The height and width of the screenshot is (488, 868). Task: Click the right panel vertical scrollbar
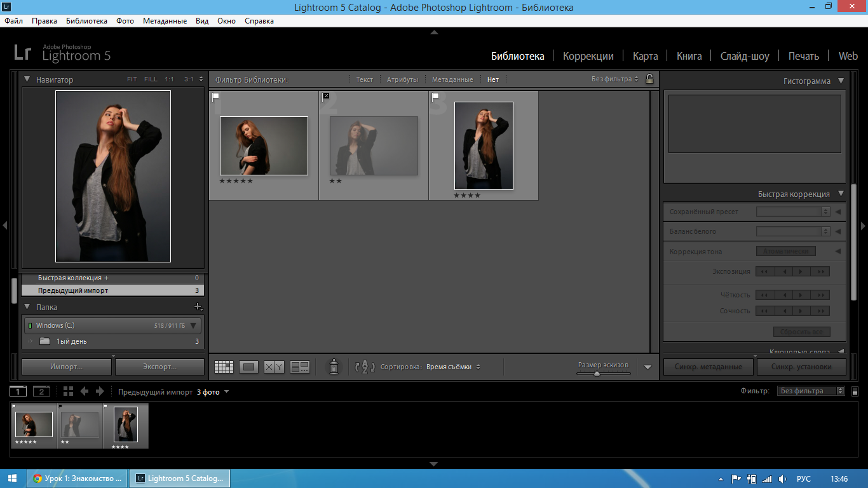853,241
